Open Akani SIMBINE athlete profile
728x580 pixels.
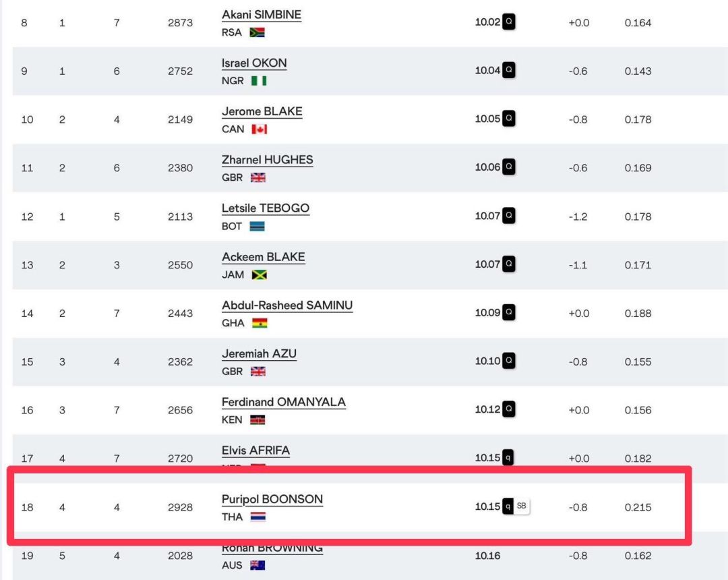(x=262, y=15)
